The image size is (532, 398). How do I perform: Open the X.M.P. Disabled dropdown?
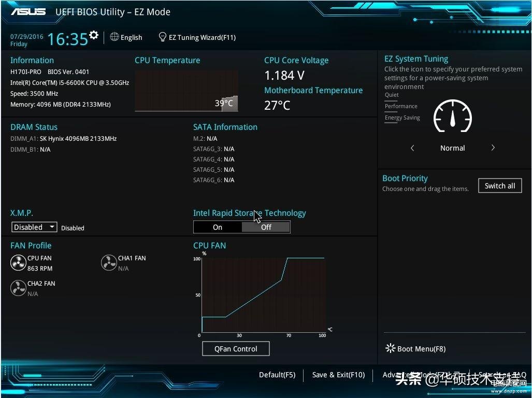[x=34, y=227]
